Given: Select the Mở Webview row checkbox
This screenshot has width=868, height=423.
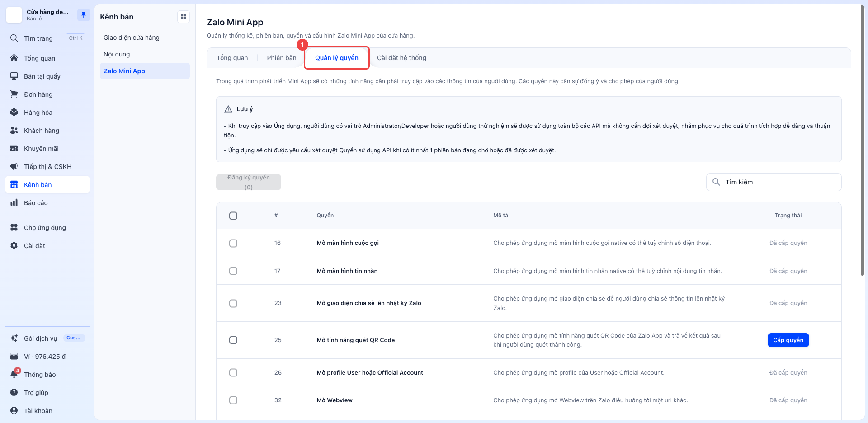Looking at the screenshot, I should (233, 400).
